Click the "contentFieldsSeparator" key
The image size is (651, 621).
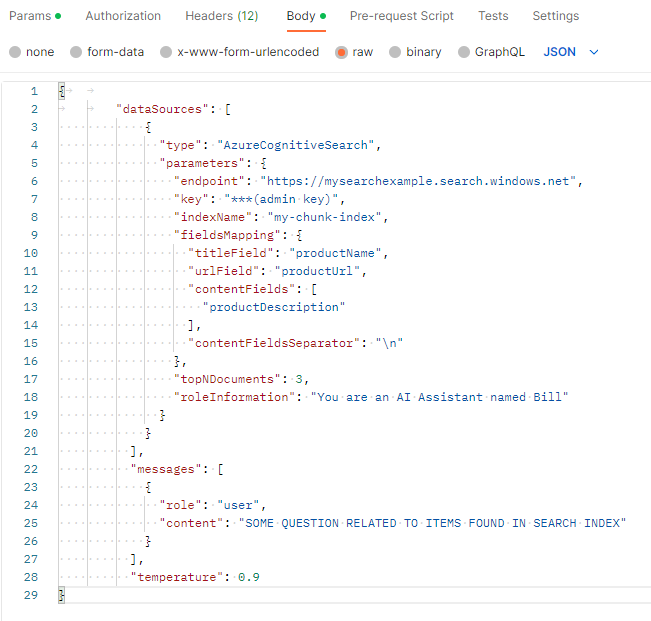click(274, 343)
